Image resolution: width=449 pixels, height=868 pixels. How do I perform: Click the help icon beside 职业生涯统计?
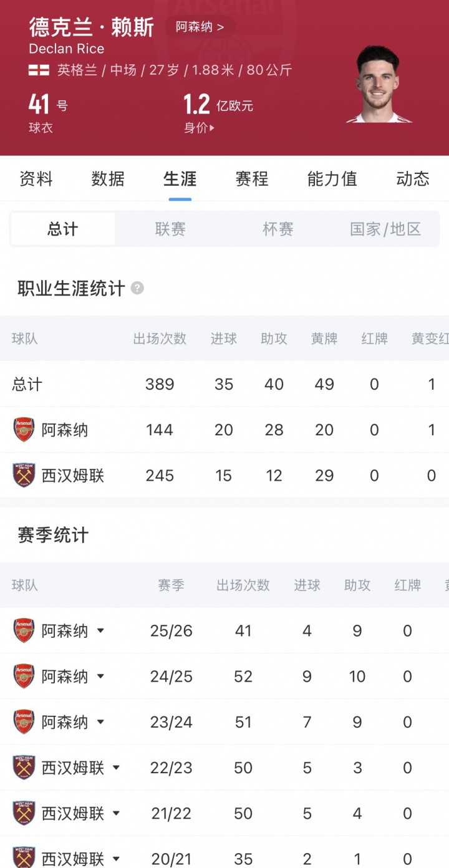(x=138, y=289)
